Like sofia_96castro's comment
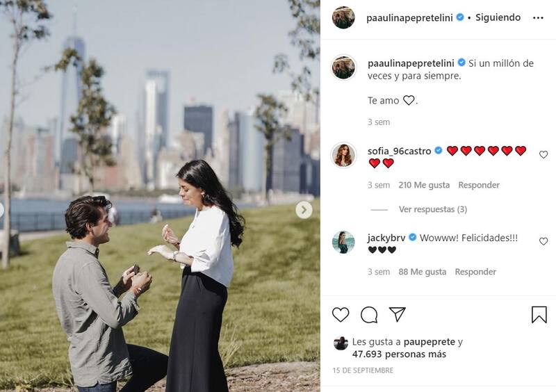Viewport: 556px width, 392px height. pos(543,155)
